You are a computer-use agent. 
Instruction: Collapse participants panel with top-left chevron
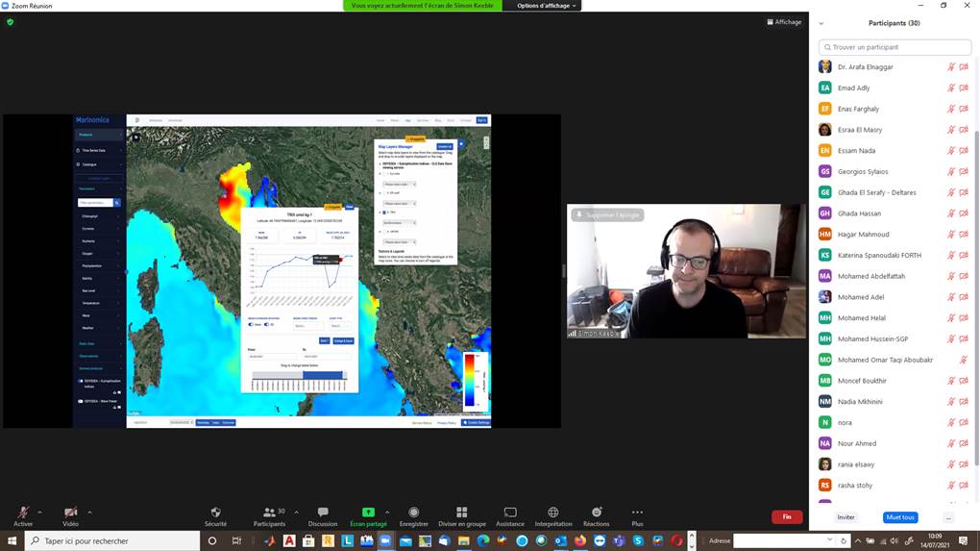click(821, 24)
